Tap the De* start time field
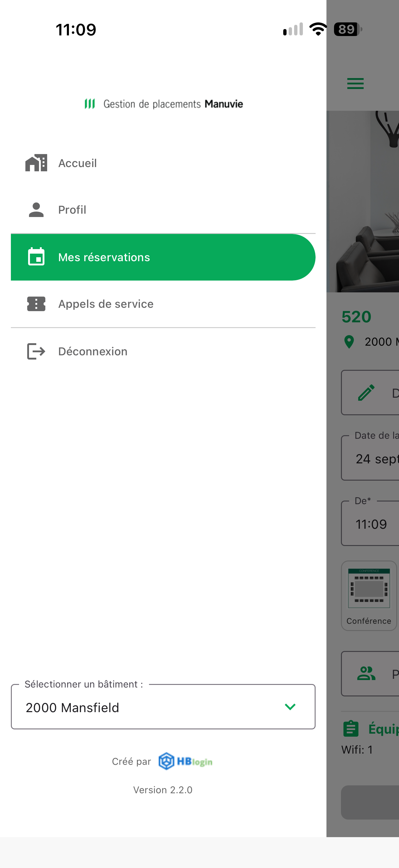Viewport: 399px width, 868px height. click(x=370, y=523)
